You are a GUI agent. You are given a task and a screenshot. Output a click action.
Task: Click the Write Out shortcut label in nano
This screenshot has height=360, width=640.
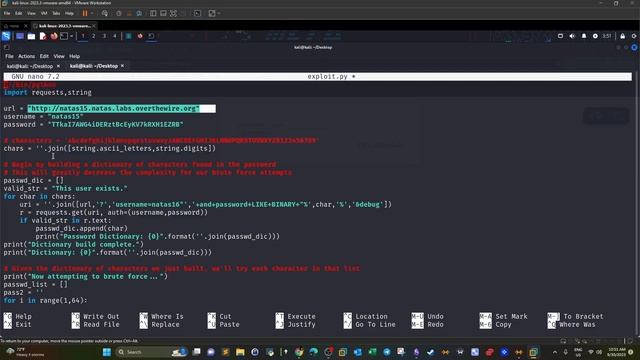pyautogui.click(x=101, y=316)
